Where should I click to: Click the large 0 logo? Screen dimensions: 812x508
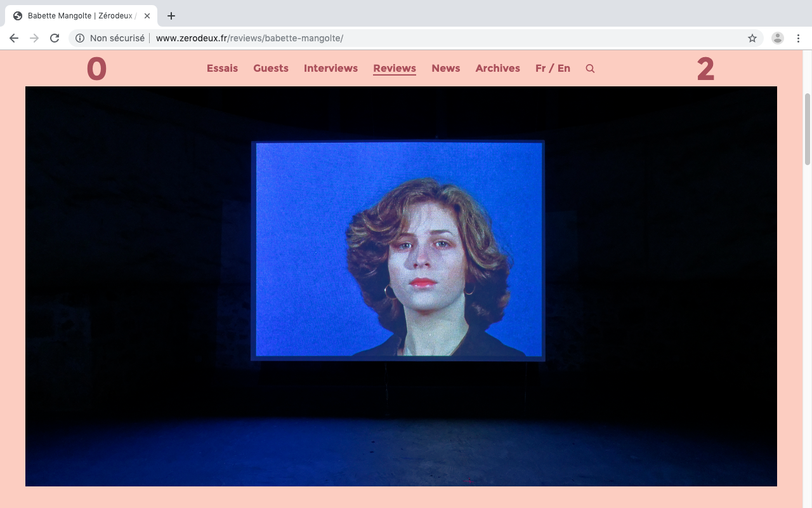[96, 69]
